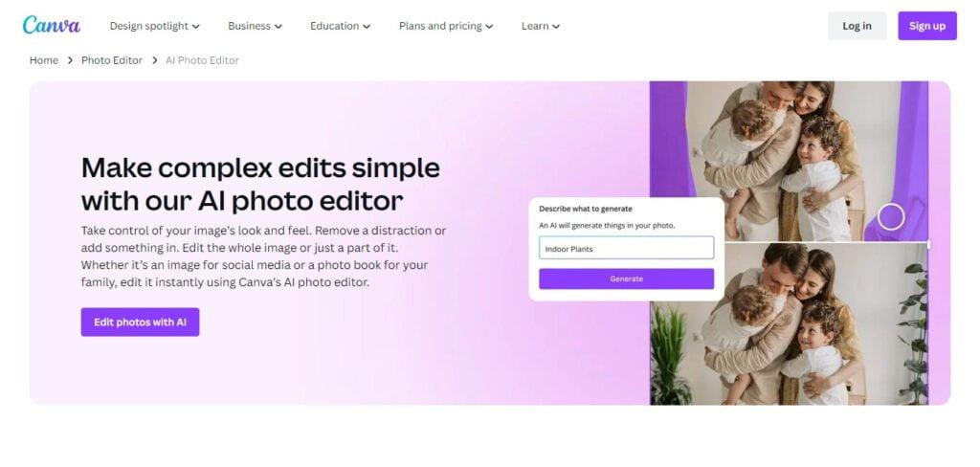Expand the Design spotlight dropdown arrow
980x467 pixels.
[x=195, y=26]
